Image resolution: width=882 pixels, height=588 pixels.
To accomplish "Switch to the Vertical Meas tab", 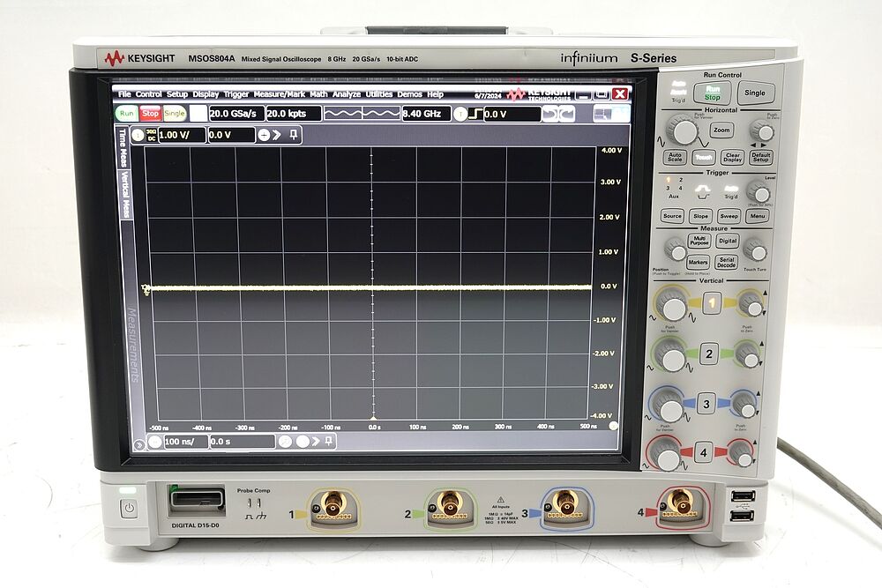I will tap(124, 192).
